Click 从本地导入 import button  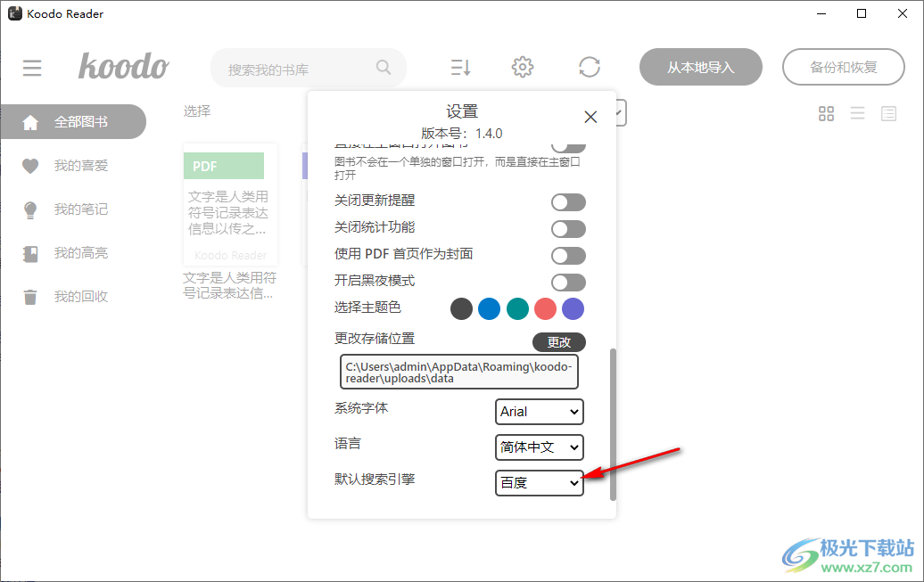click(701, 67)
